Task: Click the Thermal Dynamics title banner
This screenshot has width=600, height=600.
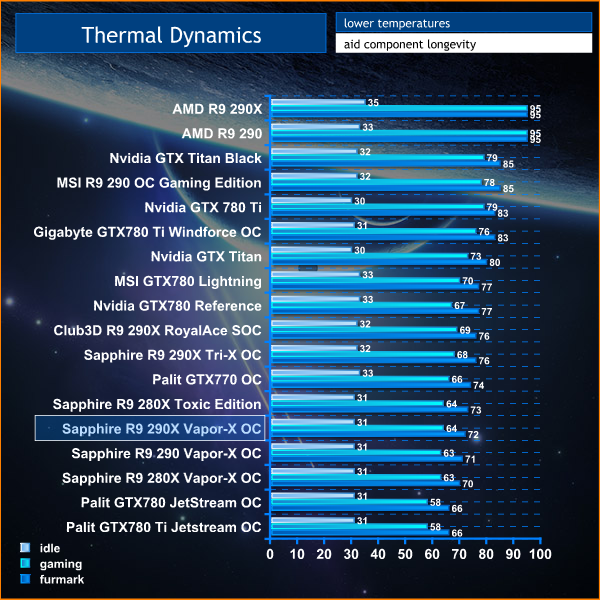Action: [x=171, y=34]
